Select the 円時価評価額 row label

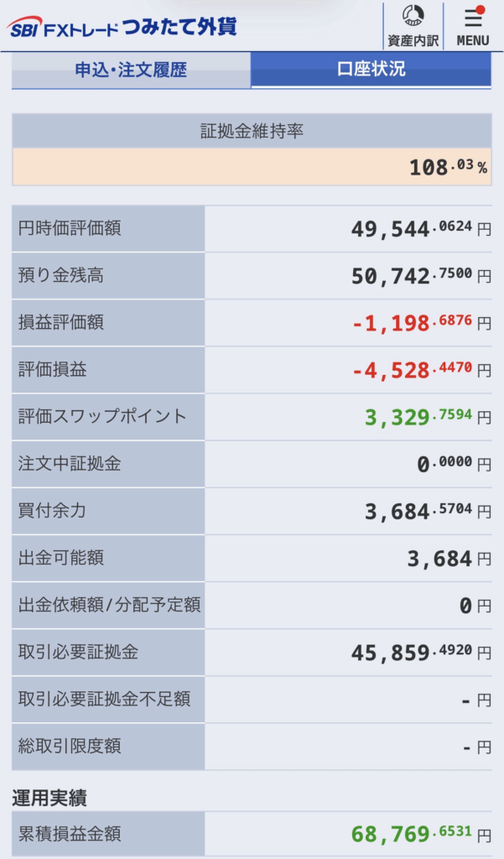coord(108,228)
